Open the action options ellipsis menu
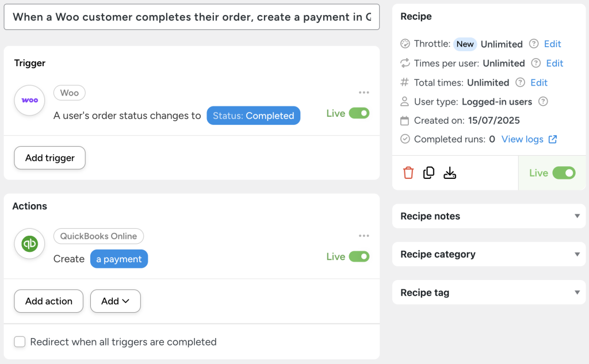This screenshot has width=589, height=364. point(364,236)
